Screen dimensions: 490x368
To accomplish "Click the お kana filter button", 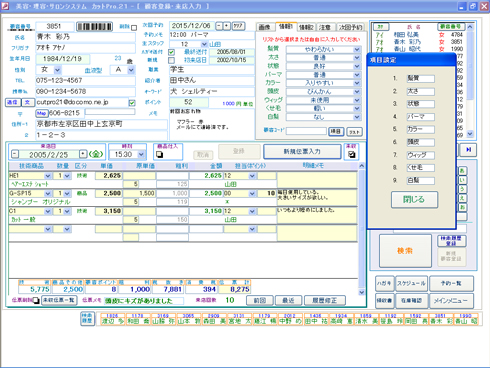I will (462, 207).
